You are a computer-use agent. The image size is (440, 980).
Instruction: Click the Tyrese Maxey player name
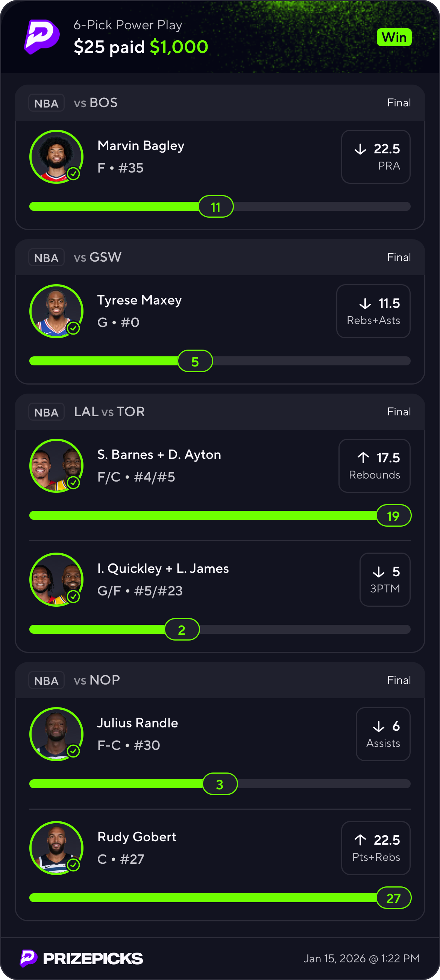pos(139,300)
